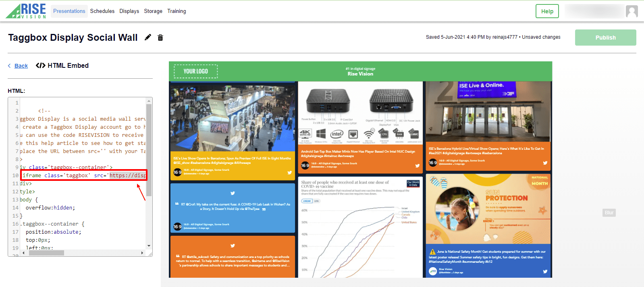Click the code editor vertical scrollbar

(149, 149)
